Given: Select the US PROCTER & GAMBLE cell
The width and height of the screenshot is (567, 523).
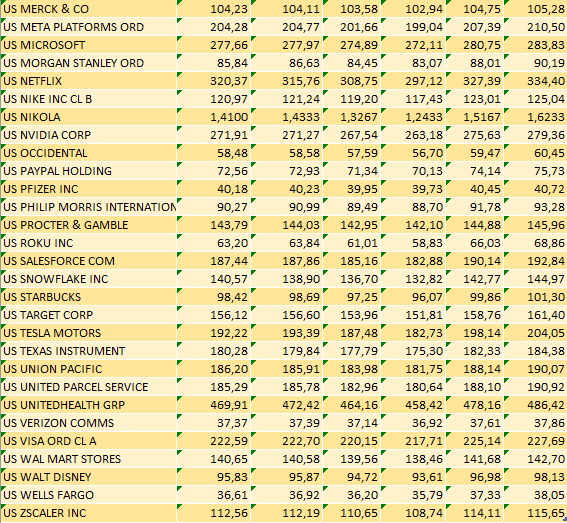Looking at the screenshot, I should pos(89,225).
